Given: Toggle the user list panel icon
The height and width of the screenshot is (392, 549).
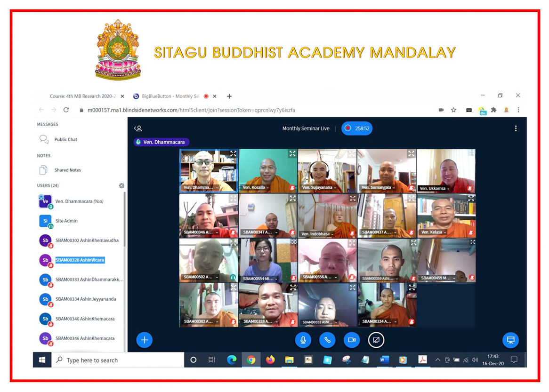Looking at the screenshot, I should [138, 128].
